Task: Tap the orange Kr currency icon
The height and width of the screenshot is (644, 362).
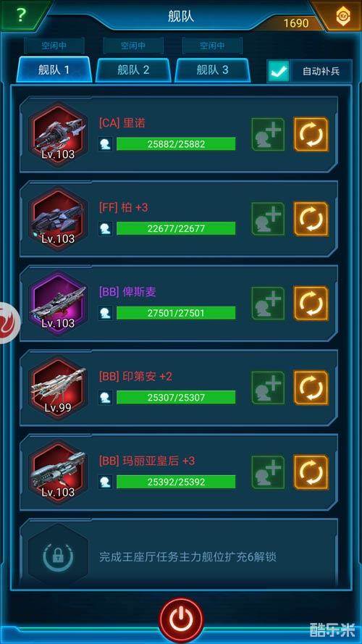Action: point(343,17)
